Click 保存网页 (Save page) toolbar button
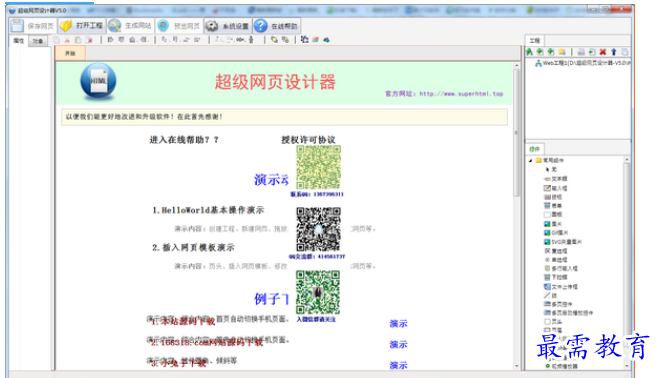 coord(33,26)
